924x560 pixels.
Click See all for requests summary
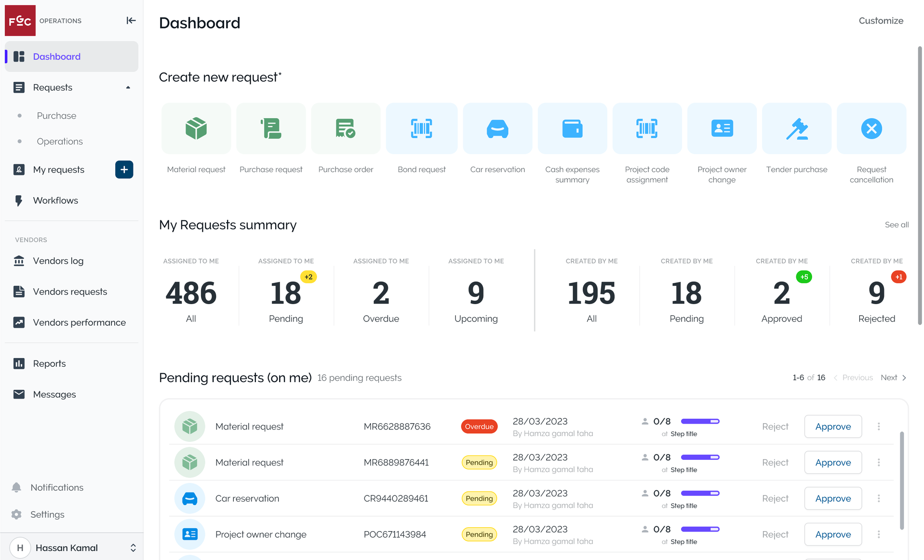896,225
